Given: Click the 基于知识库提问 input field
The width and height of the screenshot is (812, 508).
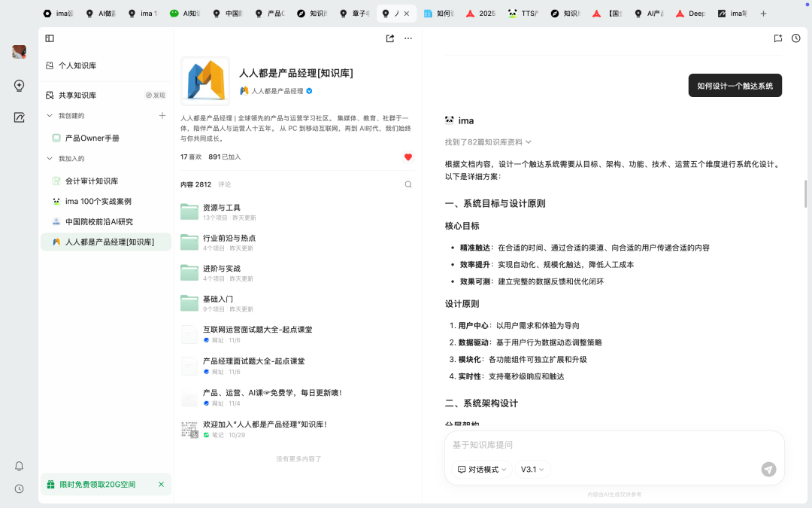Looking at the screenshot, I should point(601,446).
